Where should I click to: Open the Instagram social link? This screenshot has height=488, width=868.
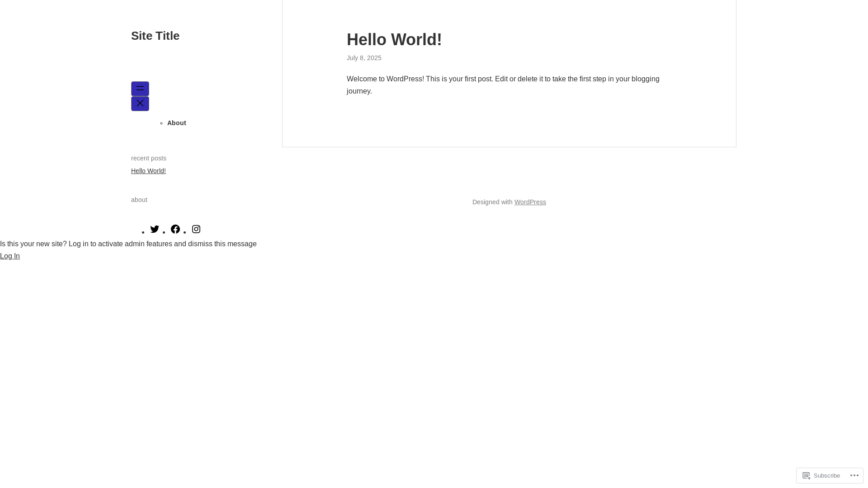point(196,229)
